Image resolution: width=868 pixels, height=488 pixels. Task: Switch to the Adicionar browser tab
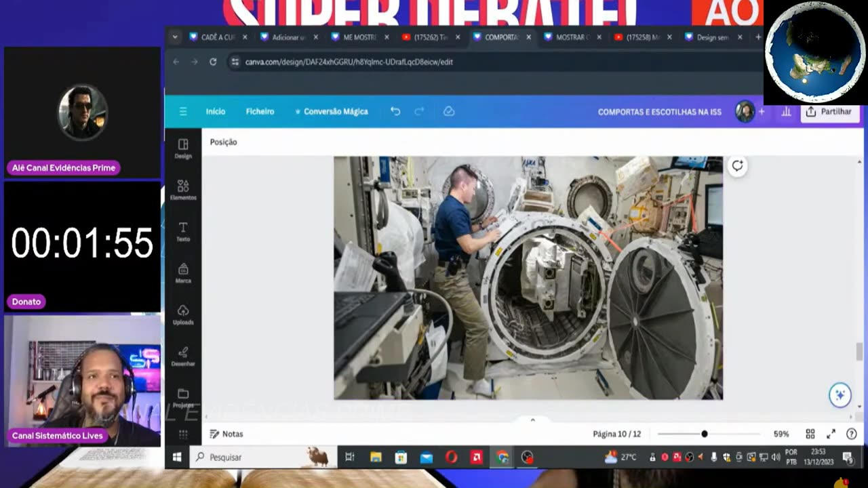[289, 37]
